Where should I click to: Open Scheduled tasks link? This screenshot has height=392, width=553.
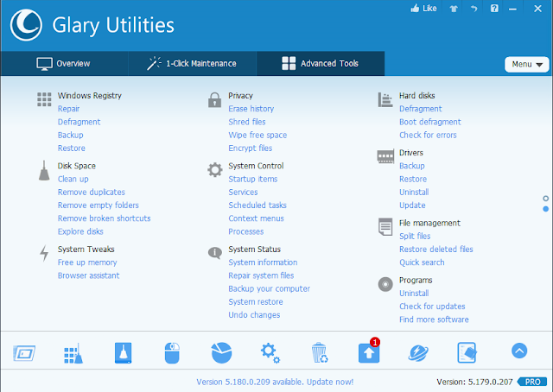point(257,205)
